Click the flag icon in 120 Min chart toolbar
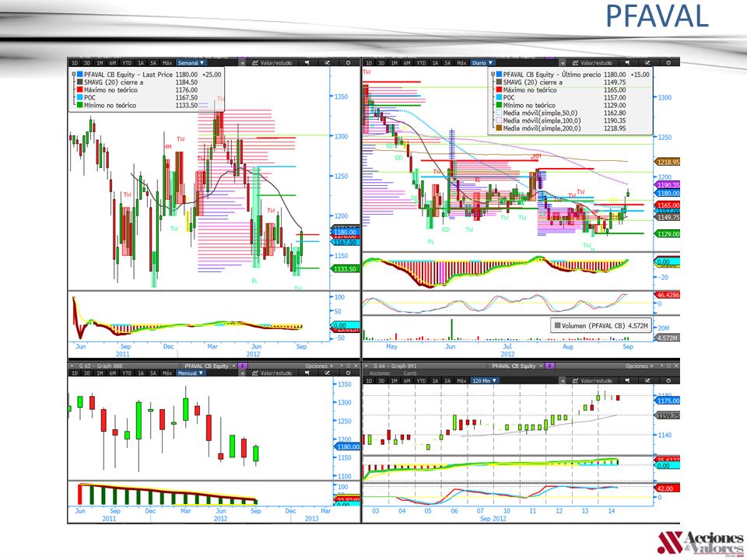 [627, 380]
